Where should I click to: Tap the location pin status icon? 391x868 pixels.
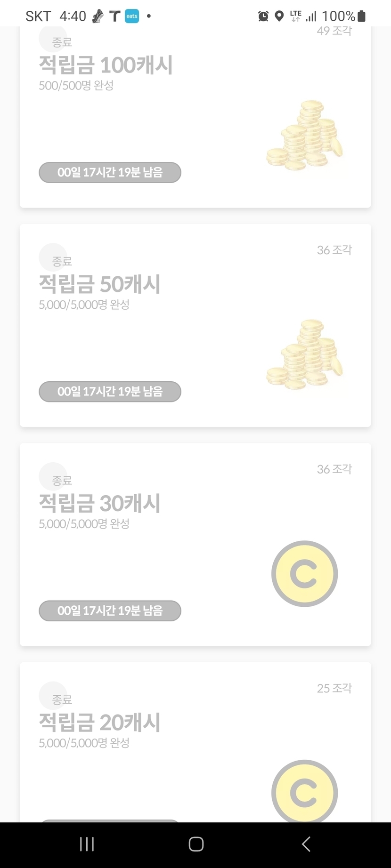click(x=279, y=16)
